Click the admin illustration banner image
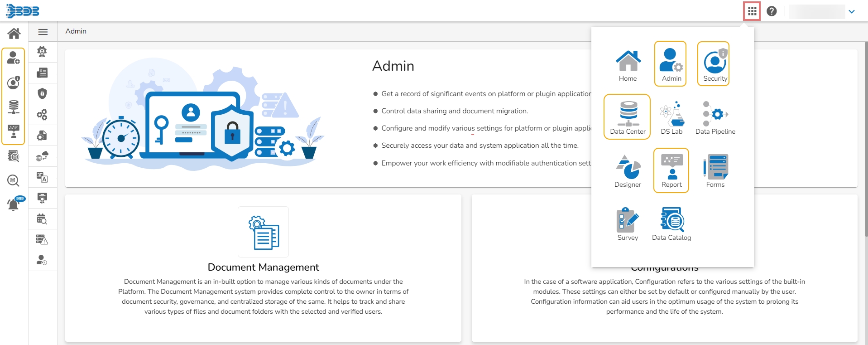 [203, 114]
